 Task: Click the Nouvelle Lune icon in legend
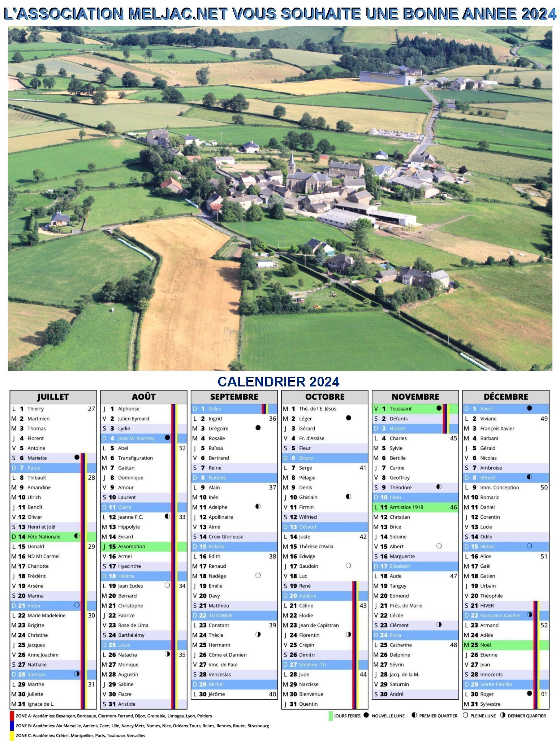click(x=366, y=715)
